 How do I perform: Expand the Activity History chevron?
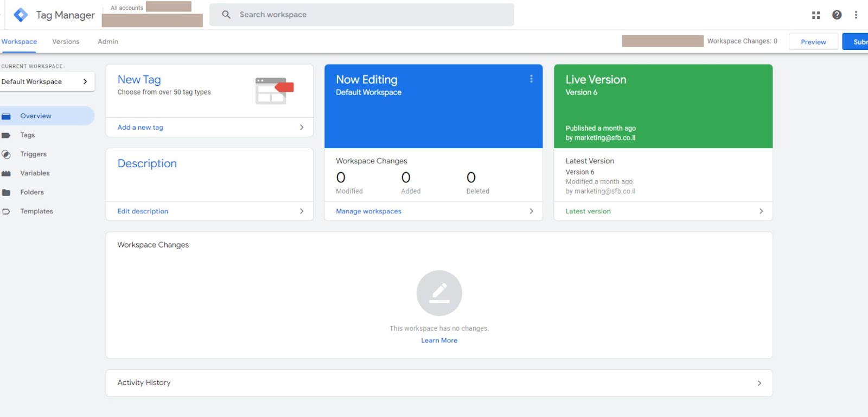pos(759,383)
